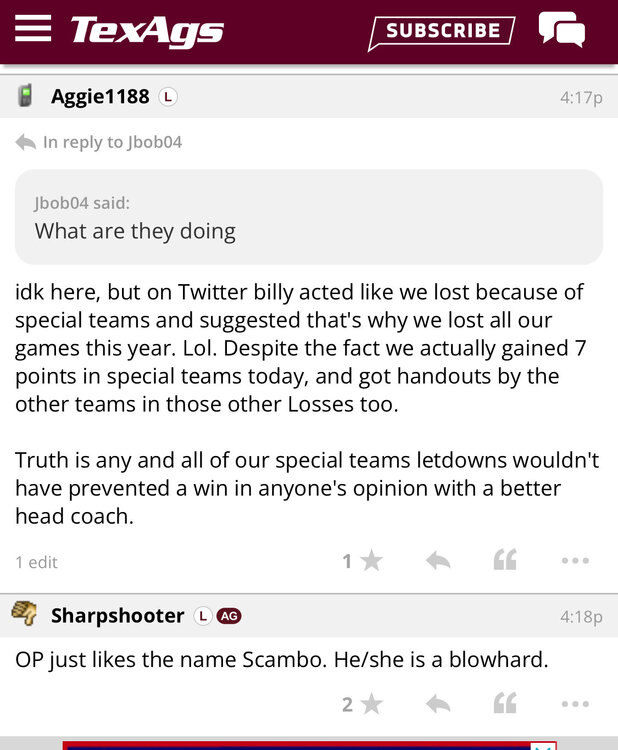
Task: Open more options on Sharpshooter's post
Action: pyautogui.click(x=575, y=705)
